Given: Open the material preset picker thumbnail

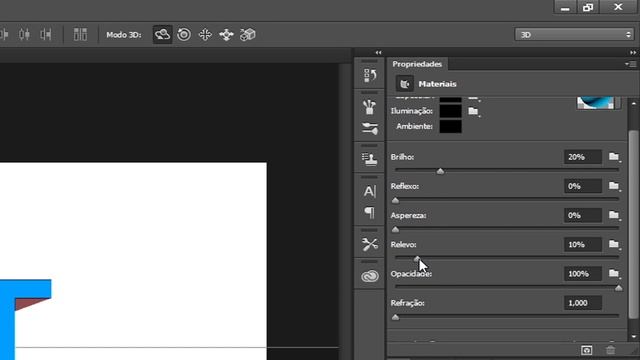Looking at the screenshot, I should click(x=595, y=102).
